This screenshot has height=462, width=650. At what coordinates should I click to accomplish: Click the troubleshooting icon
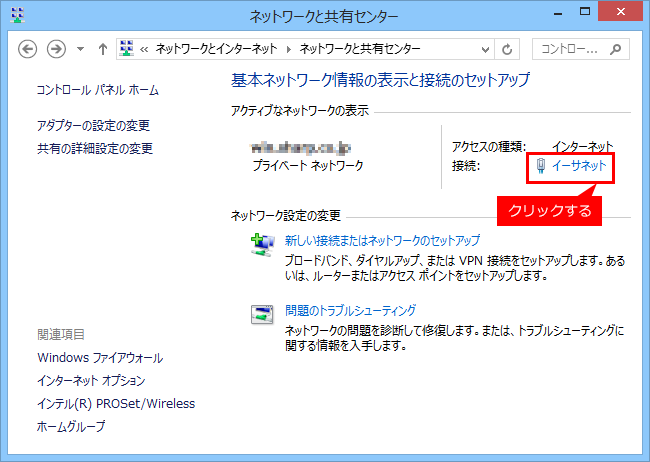pyautogui.click(x=262, y=314)
